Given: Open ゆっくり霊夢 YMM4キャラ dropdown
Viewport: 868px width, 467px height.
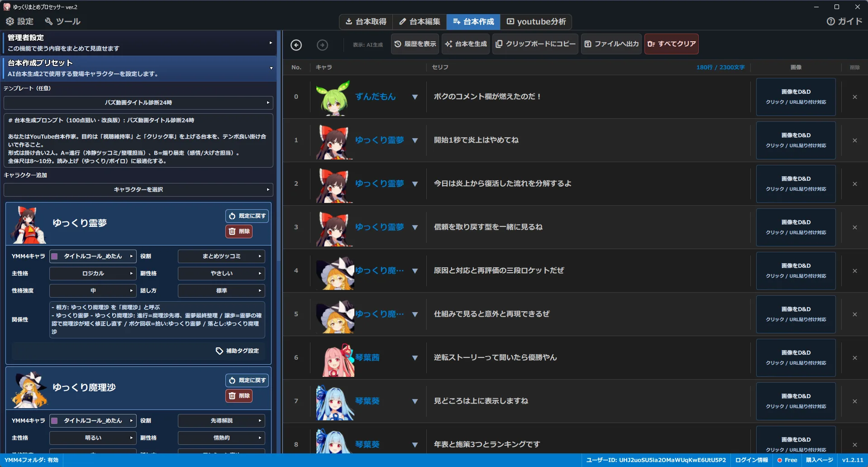Looking at the screenshot, I should [x=93, y=256].
